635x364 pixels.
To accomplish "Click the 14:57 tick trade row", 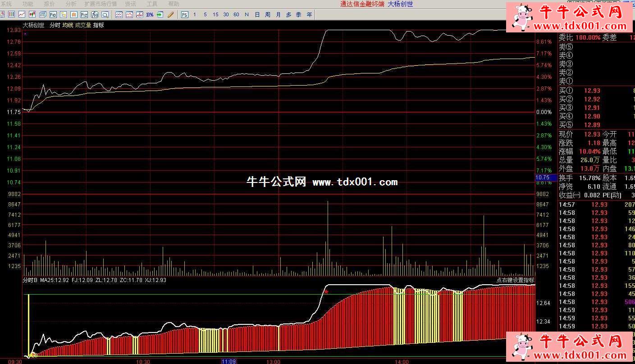I will [x=596, y=205].
